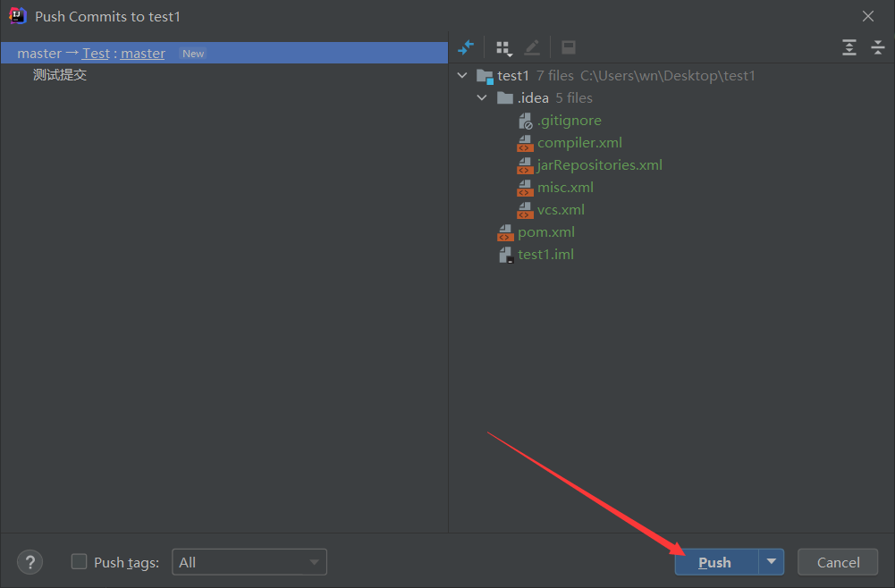The width and height of the screenshot is (895, 588).
Task: Select jarRepositories.xml file name in tree
Action: tap(600, 165)
